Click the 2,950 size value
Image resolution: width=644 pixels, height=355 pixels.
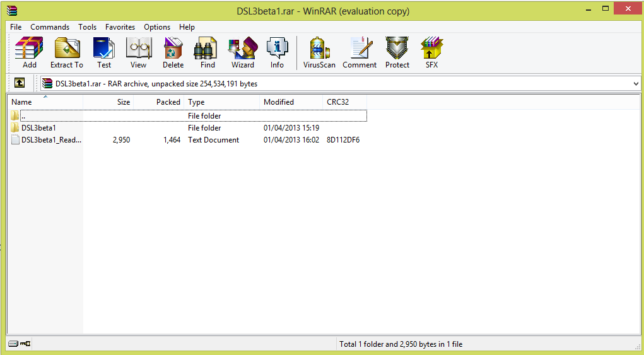121,140
